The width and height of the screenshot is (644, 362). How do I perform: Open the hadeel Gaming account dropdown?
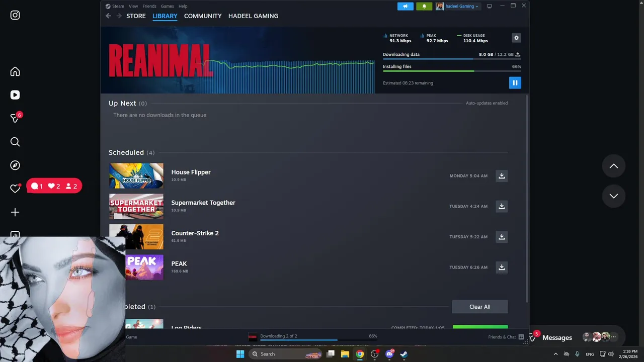[x=457, y=6]
